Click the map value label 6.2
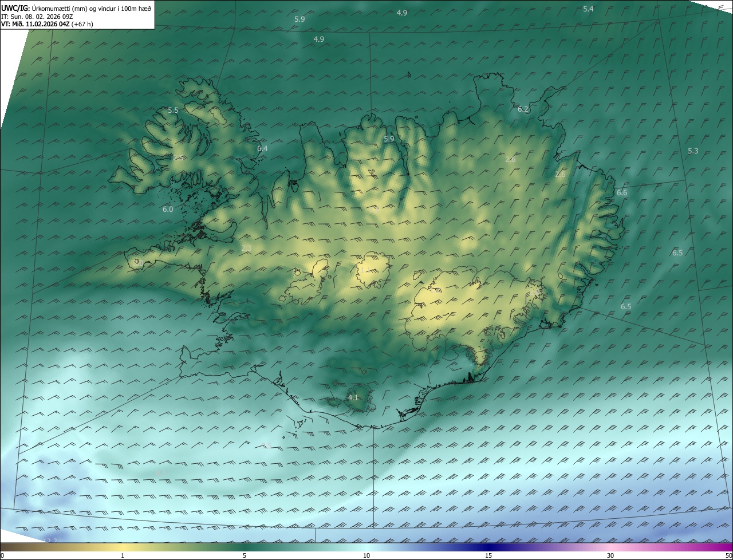This screenshot has width=733, height=560. [523, 109]
